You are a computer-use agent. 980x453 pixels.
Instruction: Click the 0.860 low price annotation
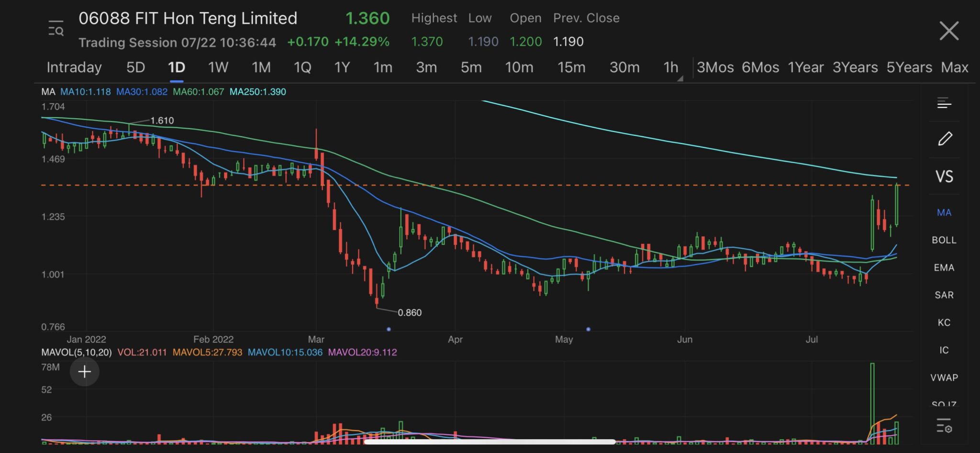tap(410, 313)
